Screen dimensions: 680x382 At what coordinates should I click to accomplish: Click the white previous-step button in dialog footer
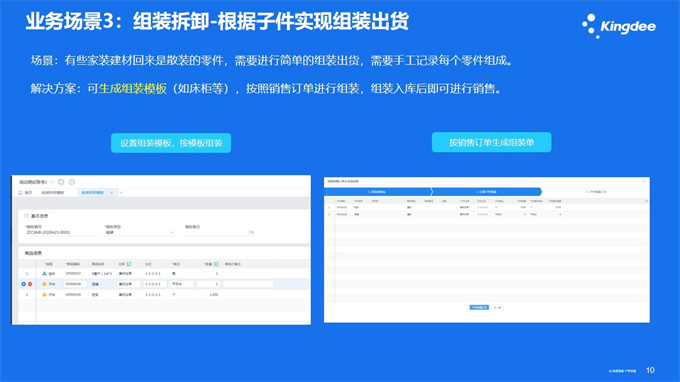(497, 307)
